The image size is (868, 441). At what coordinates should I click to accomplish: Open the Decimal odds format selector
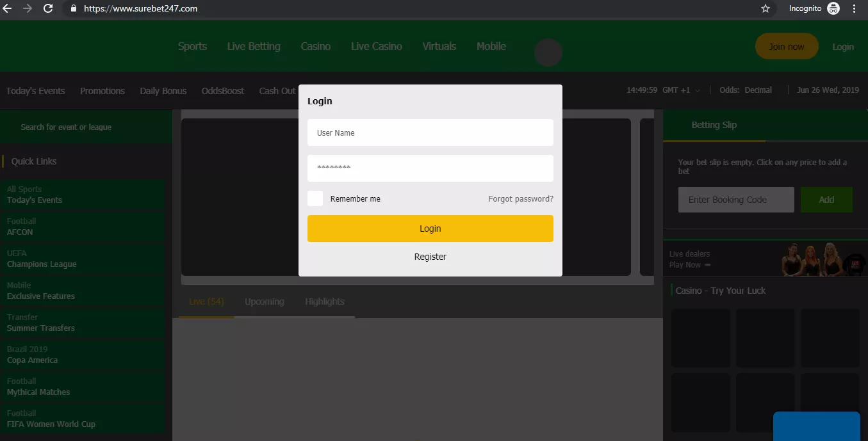tap(758, 90)
